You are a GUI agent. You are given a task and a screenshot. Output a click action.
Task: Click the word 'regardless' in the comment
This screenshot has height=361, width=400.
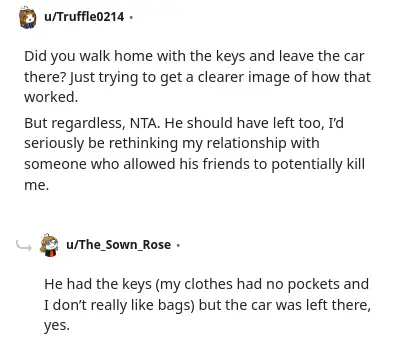click(x=89, y=124)
